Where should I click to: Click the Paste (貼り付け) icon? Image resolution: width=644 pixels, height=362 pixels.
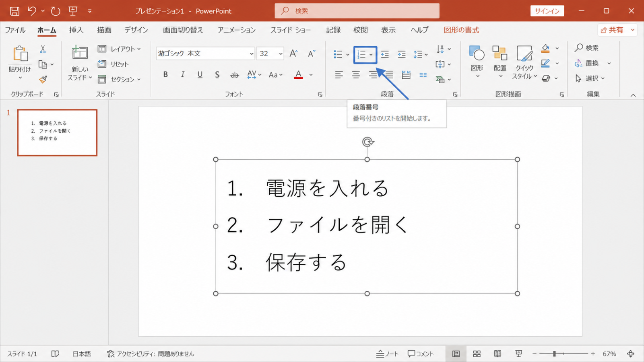click(20, 53)
